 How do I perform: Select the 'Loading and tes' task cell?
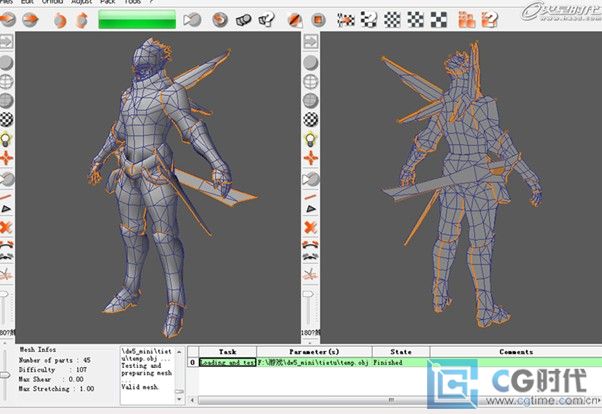228,362
